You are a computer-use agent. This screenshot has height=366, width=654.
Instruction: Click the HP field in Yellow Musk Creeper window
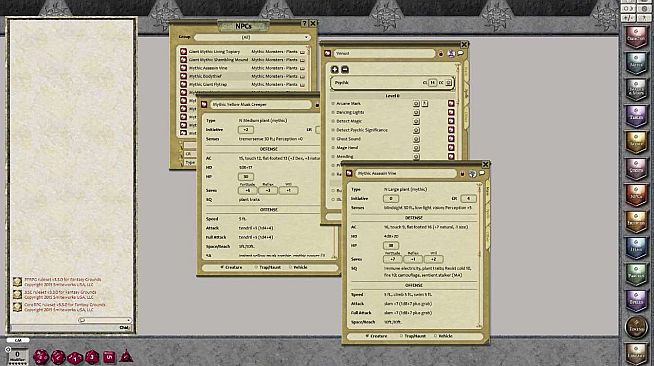click(x=246, y=177)
